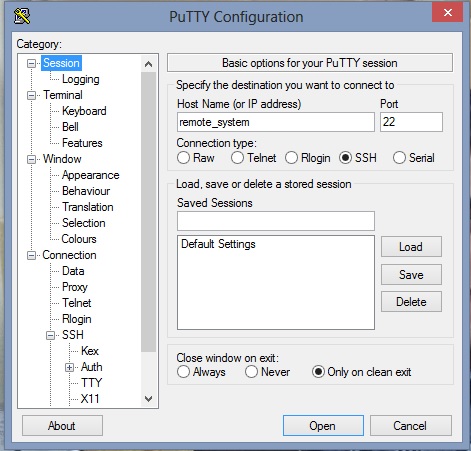
Task: Set close window on exit to Never
Action: pos(251,372)
